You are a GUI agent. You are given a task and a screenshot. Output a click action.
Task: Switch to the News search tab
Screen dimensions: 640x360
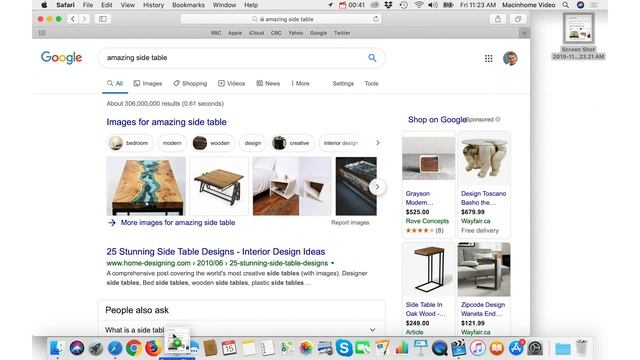coord(268,84)
